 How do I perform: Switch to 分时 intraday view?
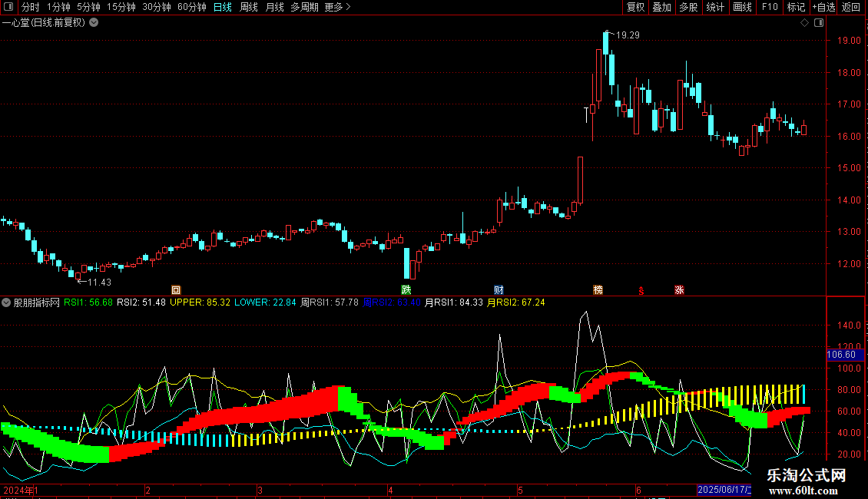tap(31, 7)
